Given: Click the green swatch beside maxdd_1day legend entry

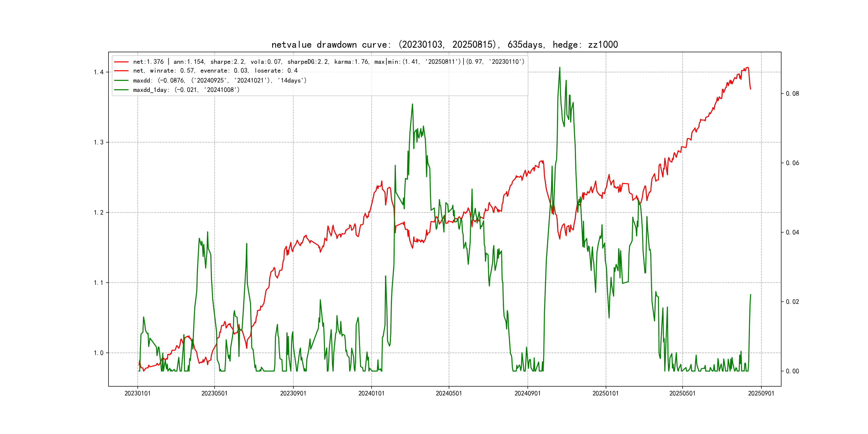Looking at the screenshot, I should [121, 90].
